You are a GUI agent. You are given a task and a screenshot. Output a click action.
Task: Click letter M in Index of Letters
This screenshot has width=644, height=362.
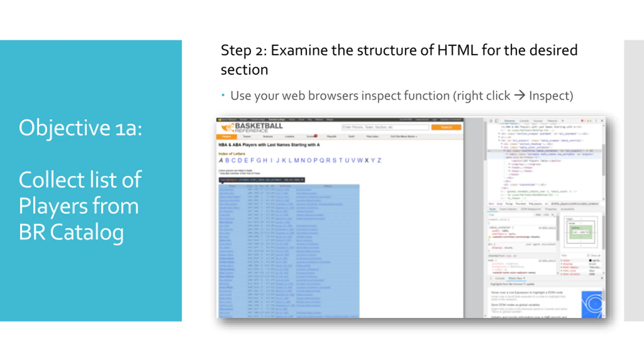click(x=296, y=160)
